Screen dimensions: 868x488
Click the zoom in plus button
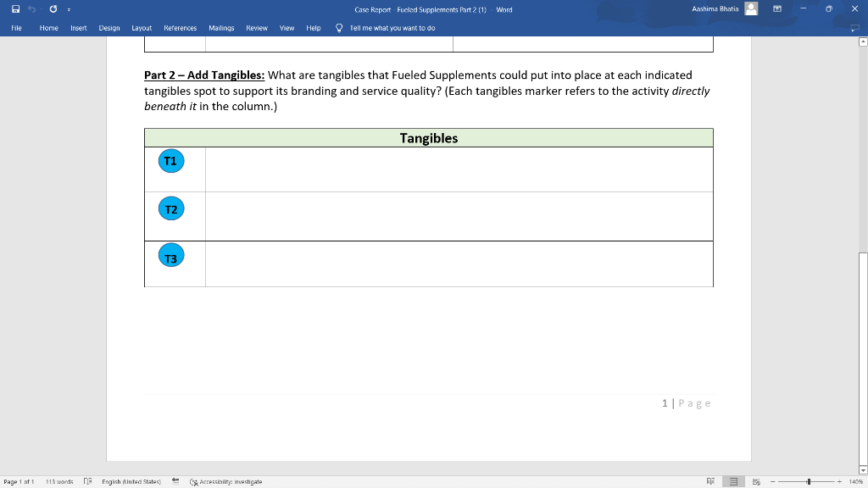click(839, 482)
